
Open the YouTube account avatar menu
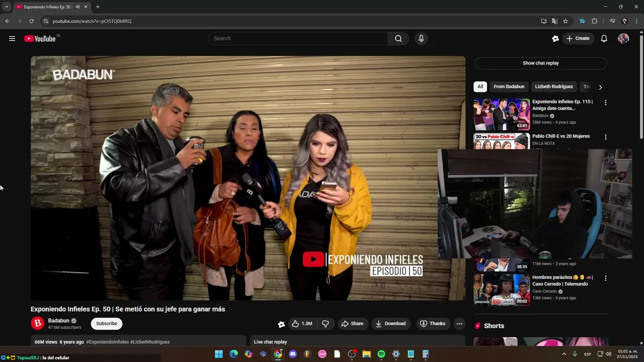[623, 39]
